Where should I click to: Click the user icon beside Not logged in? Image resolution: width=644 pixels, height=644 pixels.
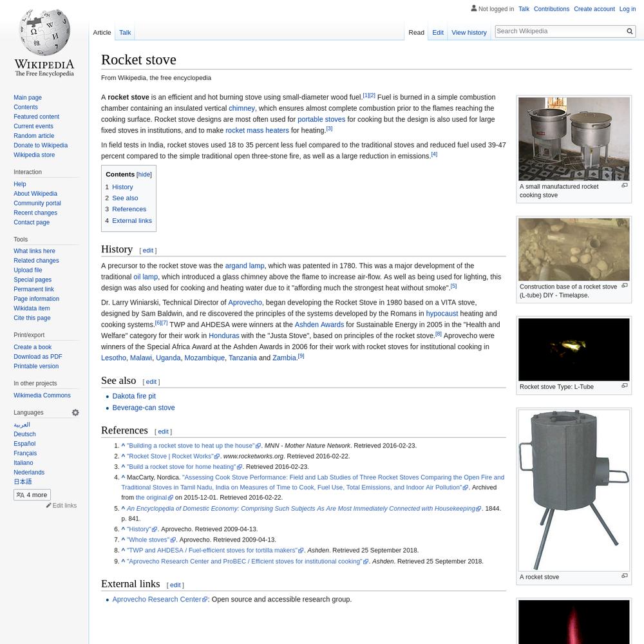click(x=473, y=8)
